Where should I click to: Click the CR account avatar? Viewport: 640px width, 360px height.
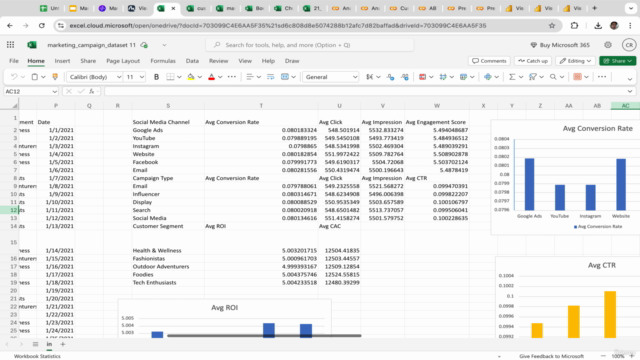pyautogui.click(x=629, y=45)
